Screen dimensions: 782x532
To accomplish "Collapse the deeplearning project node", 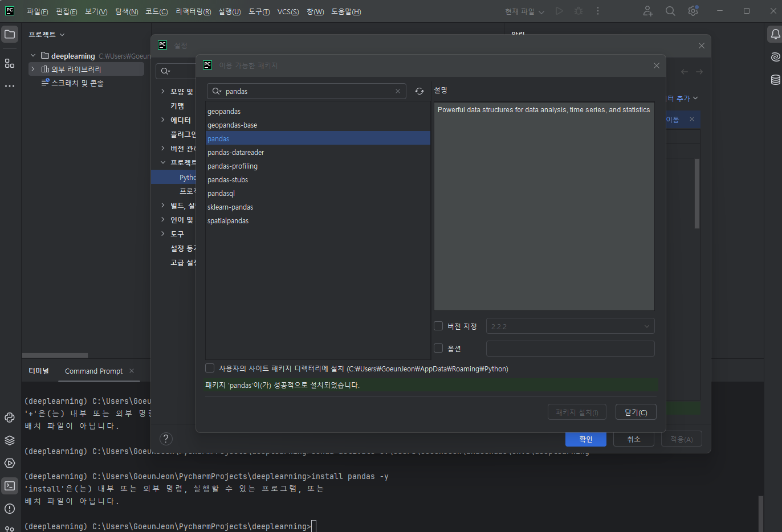I will click(x=33, y=56).
